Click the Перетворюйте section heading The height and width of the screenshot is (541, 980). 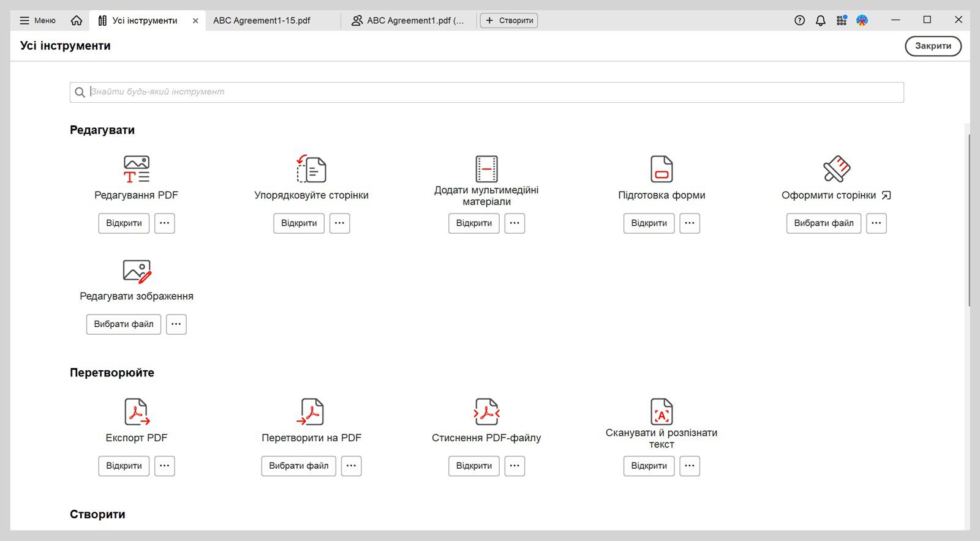pos(112,373)
